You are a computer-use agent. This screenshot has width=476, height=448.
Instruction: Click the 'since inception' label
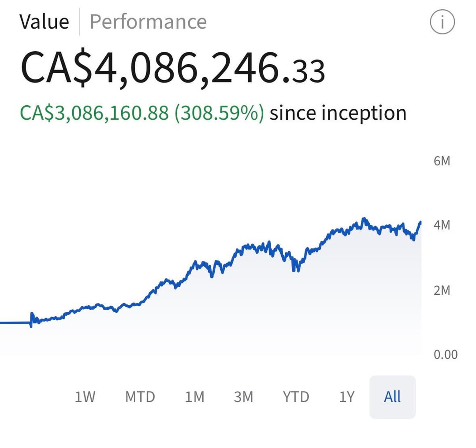pos(338,113)
